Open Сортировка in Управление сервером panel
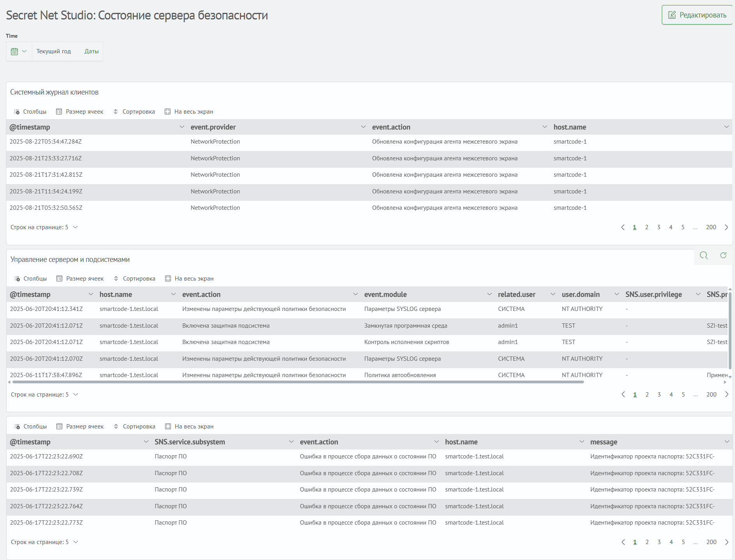This screenshot has width=735, height=560. (134, 279)
